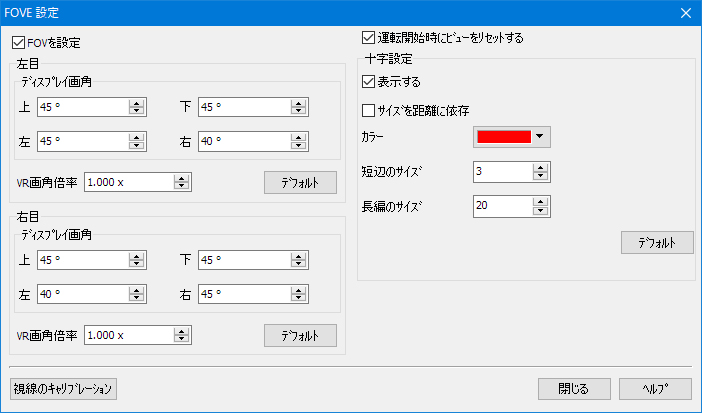Decrease left eye 下 angle with down arrow
The height and width of the screenshot is (413, 702).
(x=298, y=111)
